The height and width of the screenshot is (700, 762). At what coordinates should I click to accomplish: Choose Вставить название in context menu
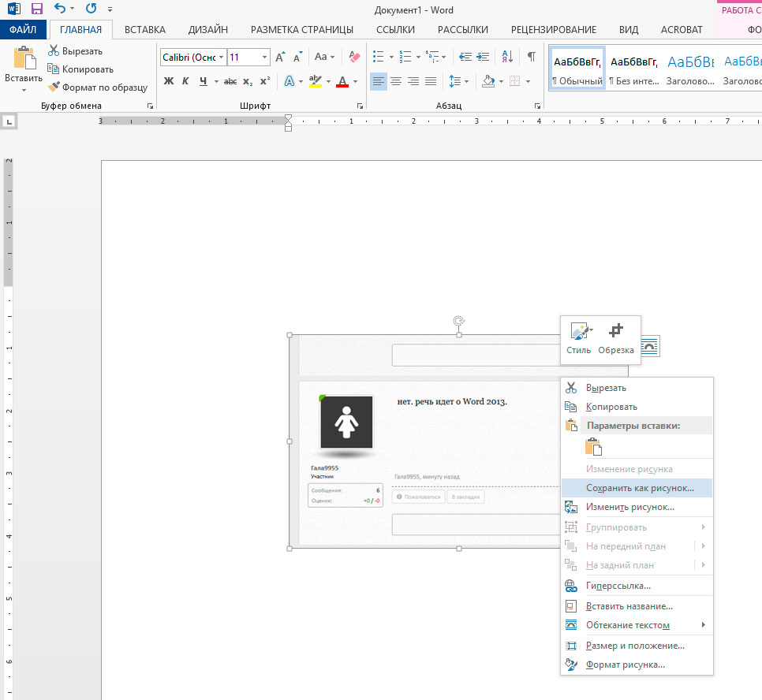(637, 605)
